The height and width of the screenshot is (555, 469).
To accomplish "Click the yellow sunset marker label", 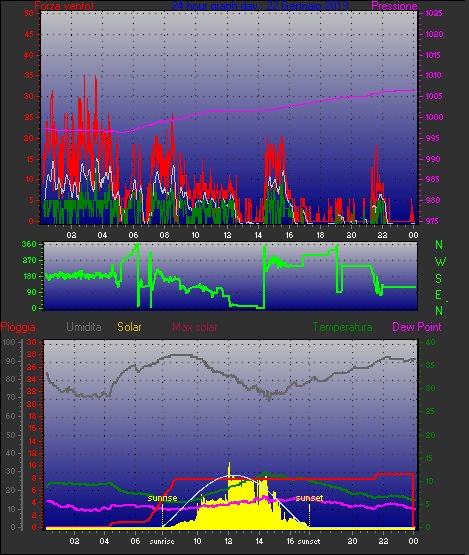I will pyautogui.click(x=309, y=498).
